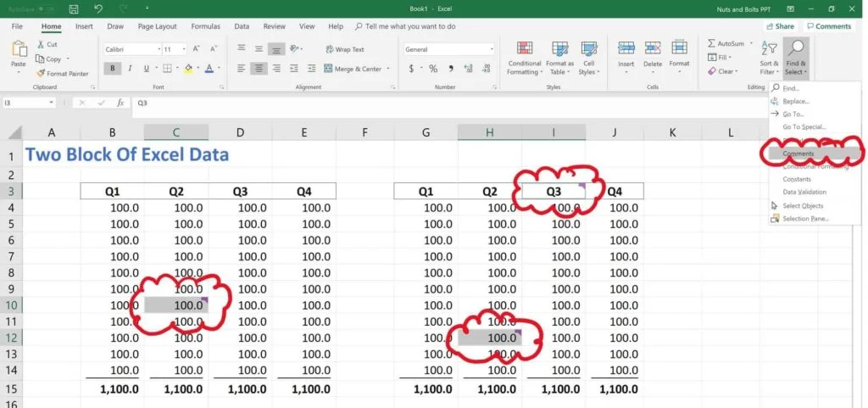
Task: Apply comma style
Action: [451, 69]
